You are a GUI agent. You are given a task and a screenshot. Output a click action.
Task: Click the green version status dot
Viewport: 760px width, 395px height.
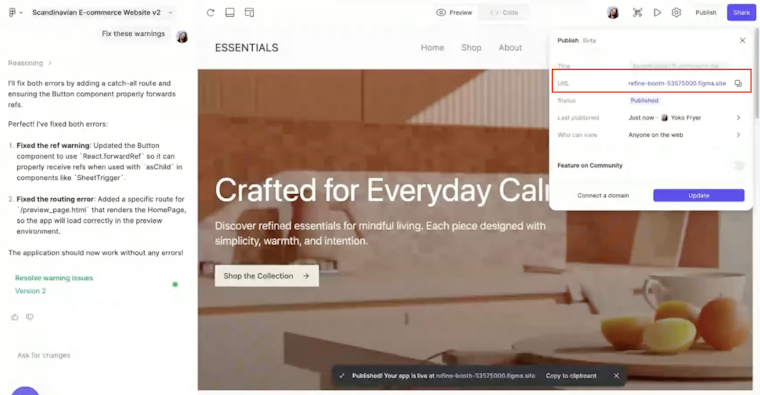(175, 284)
